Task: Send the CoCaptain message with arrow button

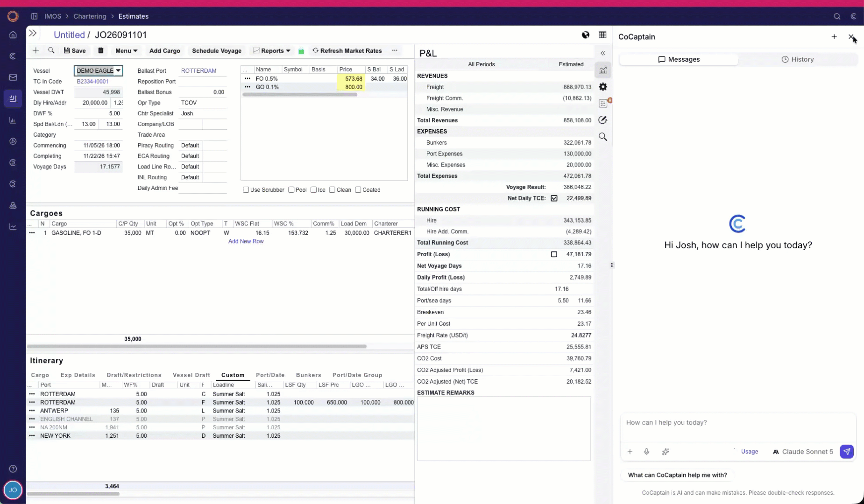Action: tap(847, 452)
